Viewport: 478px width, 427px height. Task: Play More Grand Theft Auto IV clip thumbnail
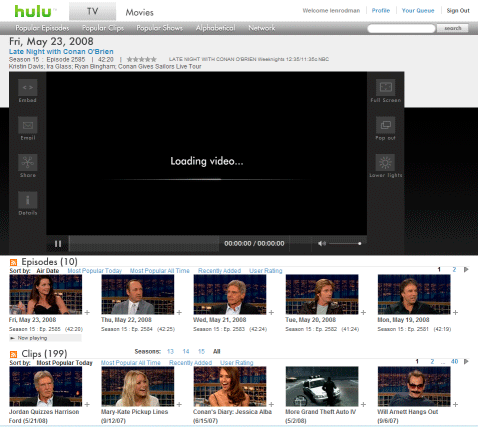[x=322, y=386]
